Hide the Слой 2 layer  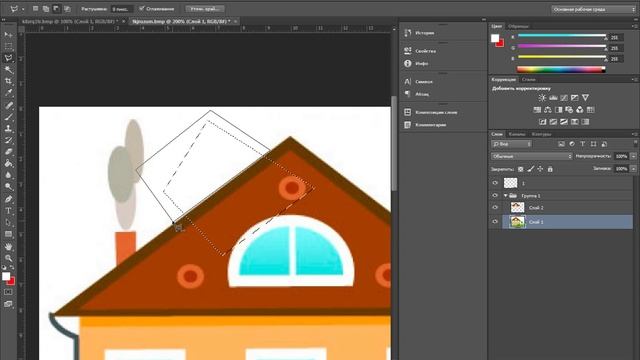pos(495,208)
